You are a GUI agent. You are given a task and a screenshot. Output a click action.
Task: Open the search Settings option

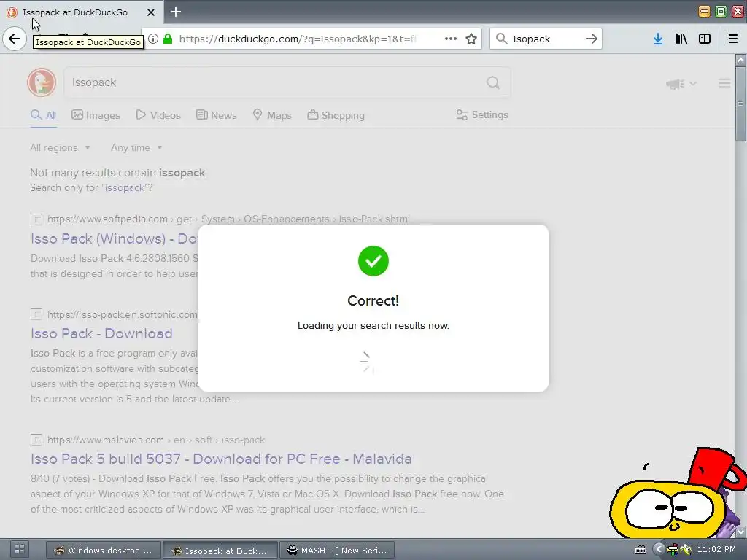point(482,114)
